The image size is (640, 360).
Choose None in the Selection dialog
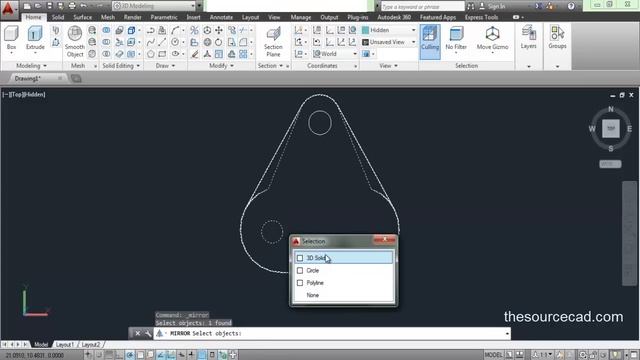[313, 295]
